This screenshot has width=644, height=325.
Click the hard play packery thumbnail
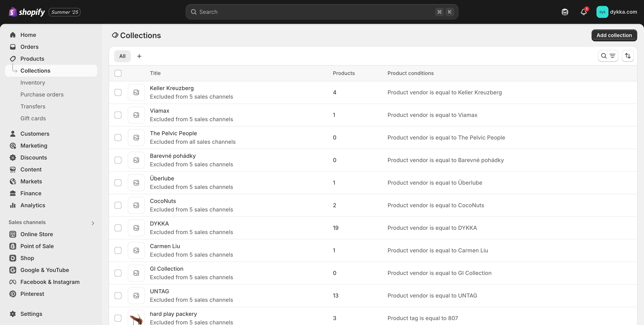point(136,318)
